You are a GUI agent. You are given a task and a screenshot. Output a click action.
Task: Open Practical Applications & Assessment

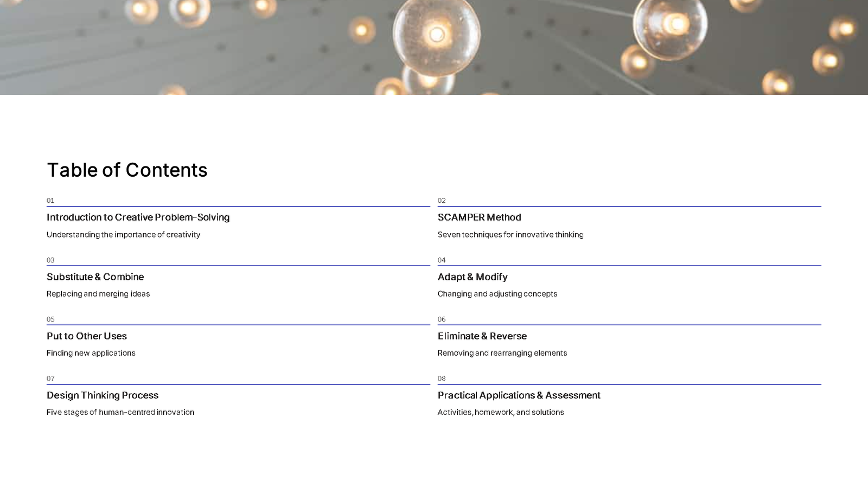tap(519, 395)
